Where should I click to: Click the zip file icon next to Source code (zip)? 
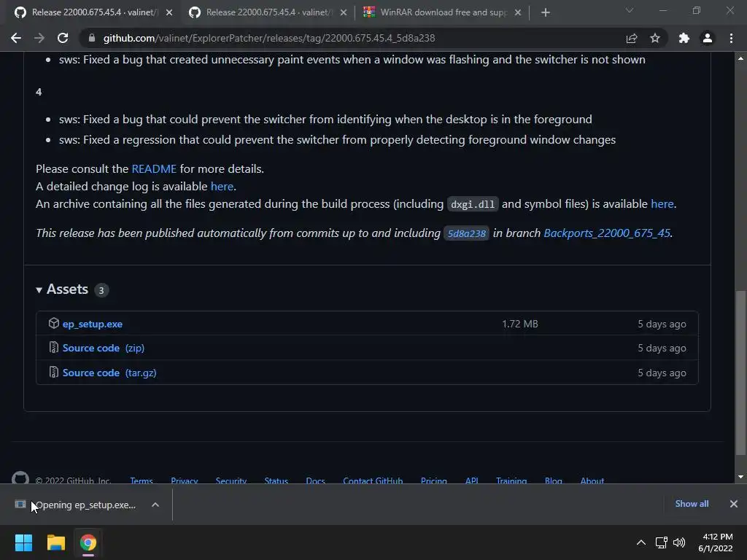pyautogui.click(x=53, y=348)
